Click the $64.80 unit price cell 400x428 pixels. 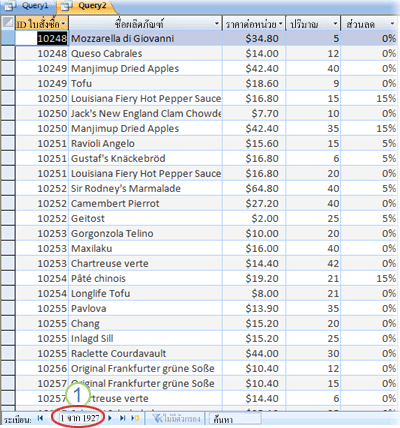tap(254, 188)
